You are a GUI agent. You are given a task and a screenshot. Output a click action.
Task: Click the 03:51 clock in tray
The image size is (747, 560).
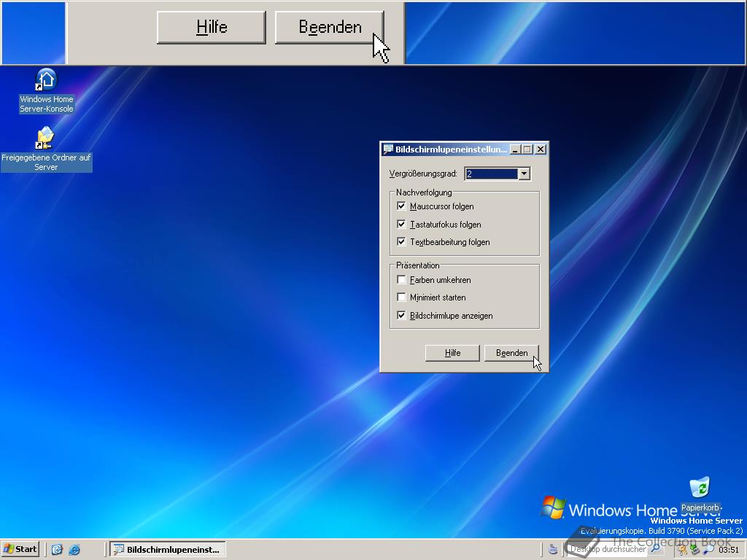click(729, 550)
